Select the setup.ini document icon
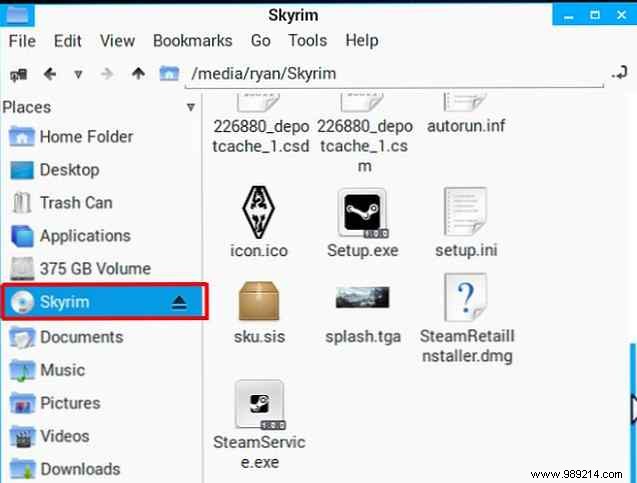This screenshot has width=637, height=483. pos(466,211)
